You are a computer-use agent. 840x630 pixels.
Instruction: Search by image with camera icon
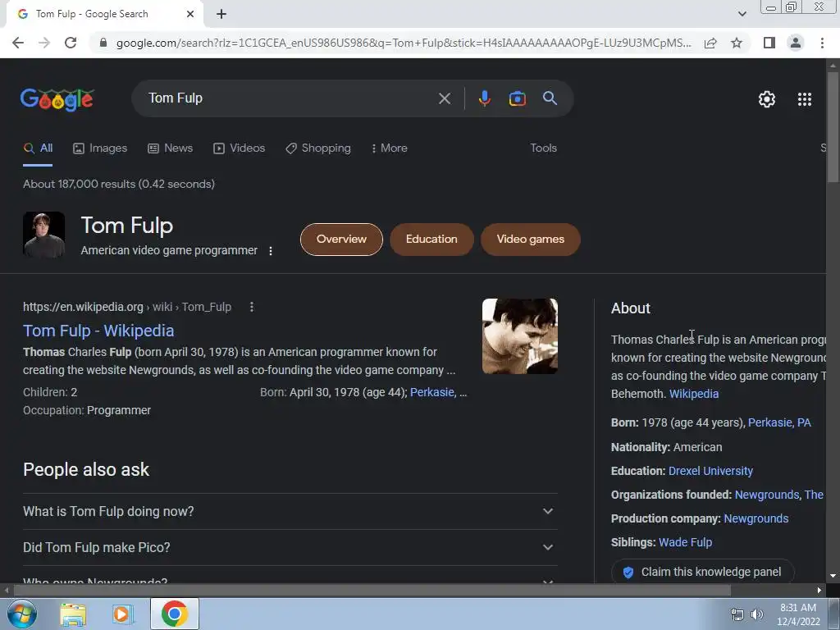tap(517, 98)
